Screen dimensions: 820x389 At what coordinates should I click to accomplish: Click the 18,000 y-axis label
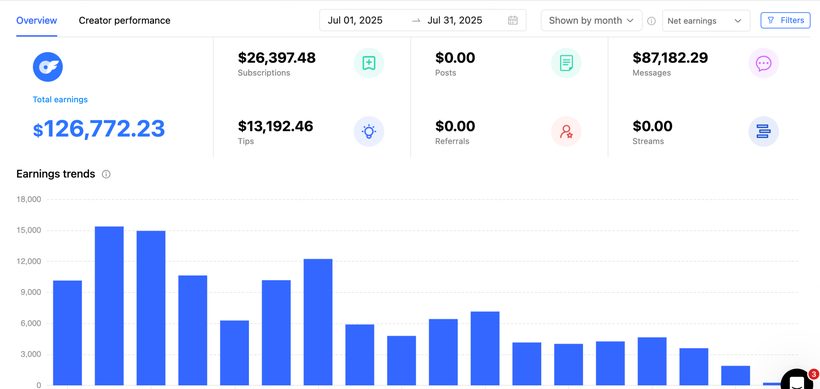coord(29,199)
